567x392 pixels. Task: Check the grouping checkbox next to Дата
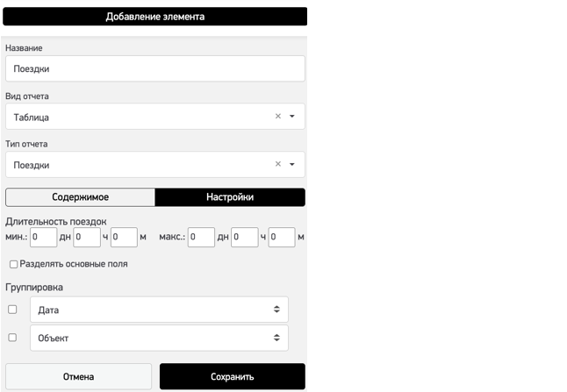(x=12, y=310)
